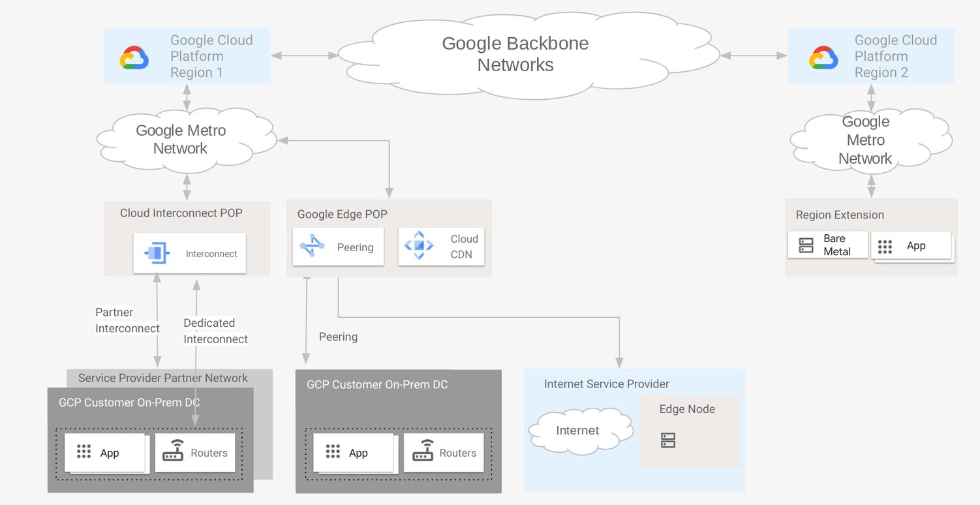The height and width of the screenshot is (505, 980).
Task: Click the 'Google Cloud Platform Region 2' text
Action: point(896,56)
